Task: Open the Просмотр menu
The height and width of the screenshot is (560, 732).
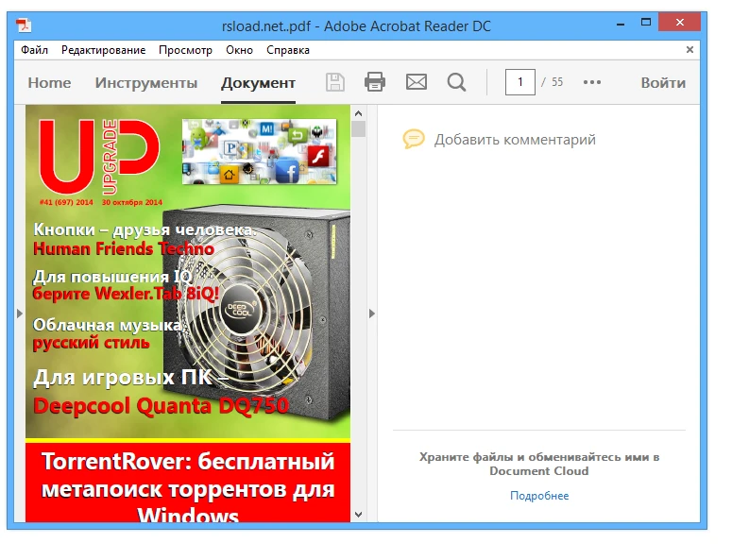Action: click(186, 49)
